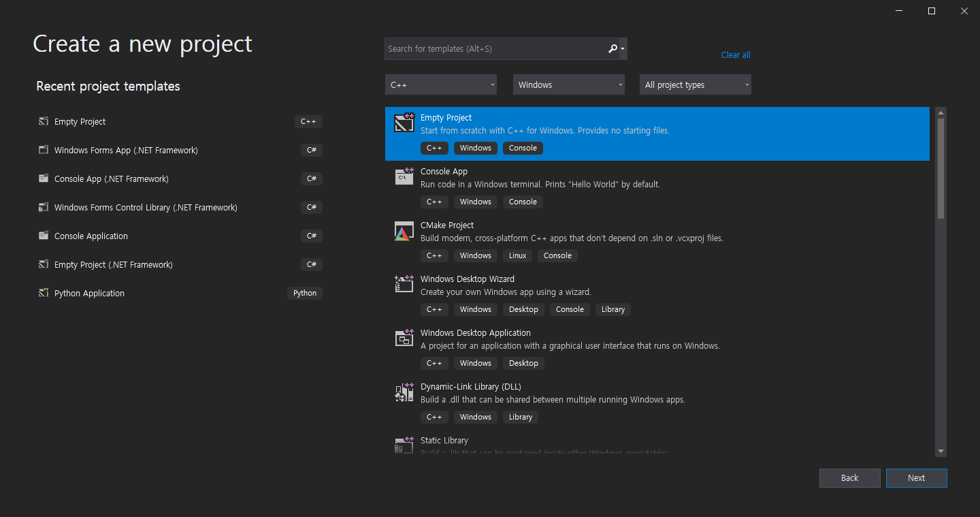980x517 pixels.
Task: Click C++ tag beside recent Empty Project
Action: click(309, 121)
